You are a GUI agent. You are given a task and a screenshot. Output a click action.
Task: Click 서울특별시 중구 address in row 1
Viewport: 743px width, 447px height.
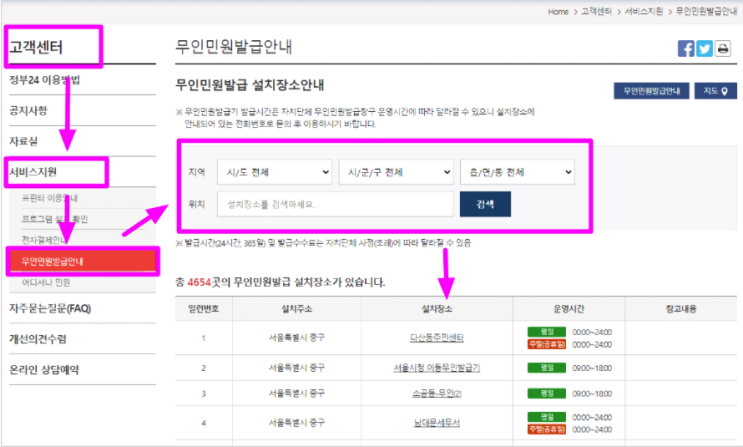point(297,338)
